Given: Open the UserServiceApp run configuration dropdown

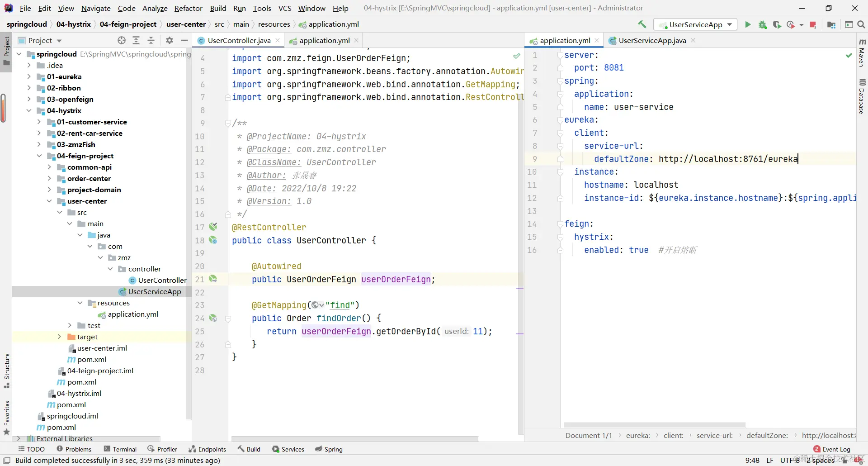Looking at the screenshot, I should tap(696, 24).
